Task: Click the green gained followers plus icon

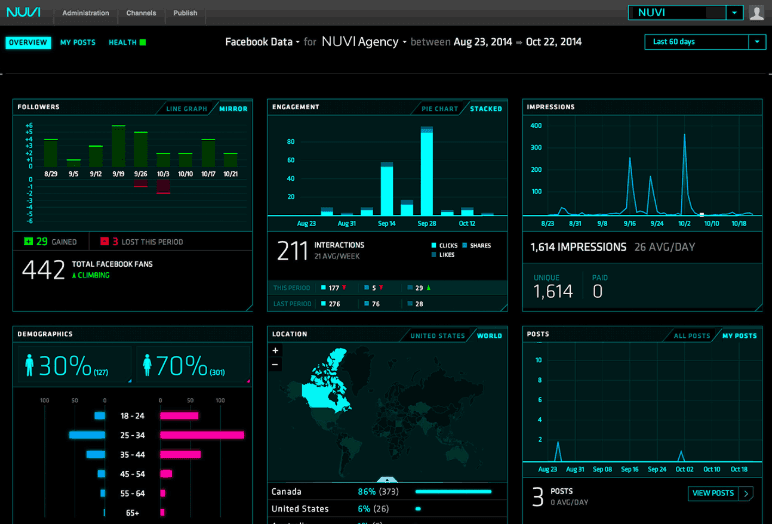Action: click(28, 241)
